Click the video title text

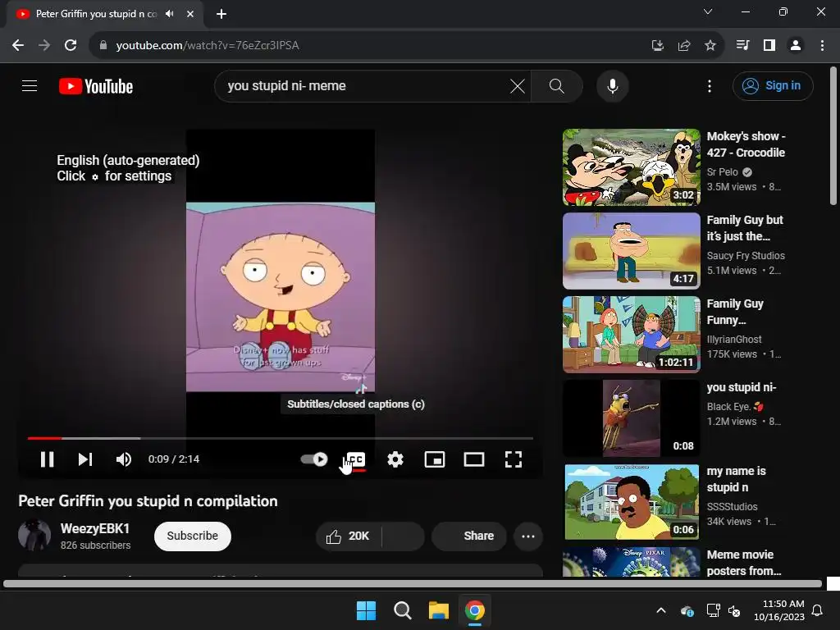(148, 501)
